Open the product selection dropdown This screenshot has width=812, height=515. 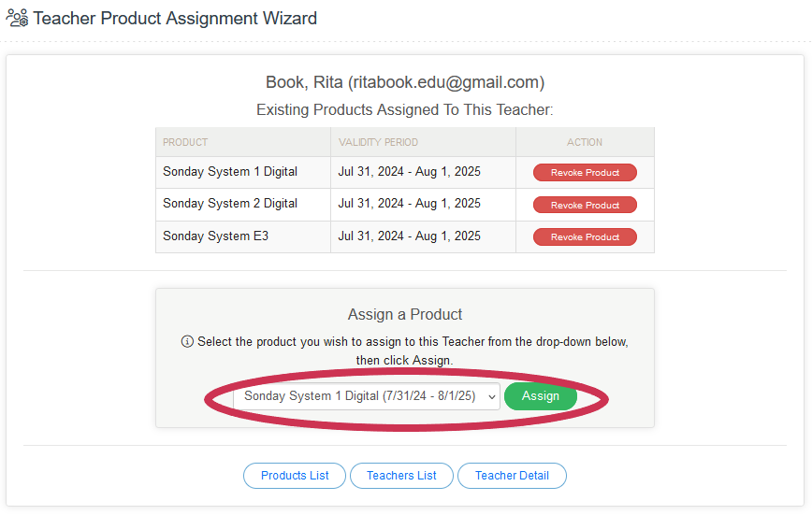pyautogui.click(x=367, y=396)
